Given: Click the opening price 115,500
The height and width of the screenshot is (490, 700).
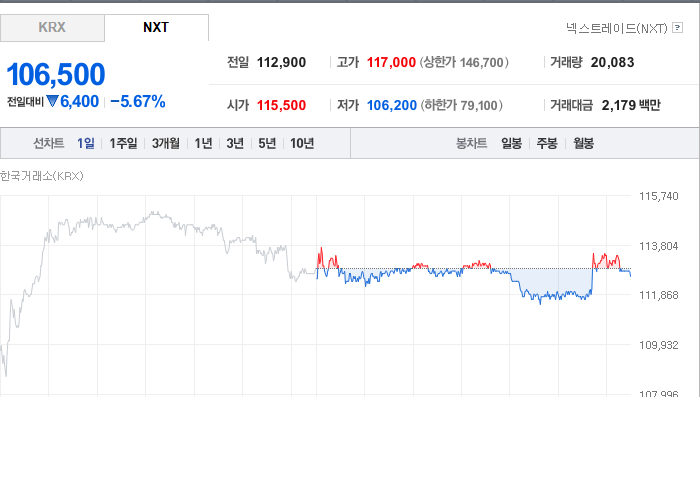Looking at the screenshot, I should [281, 105].
